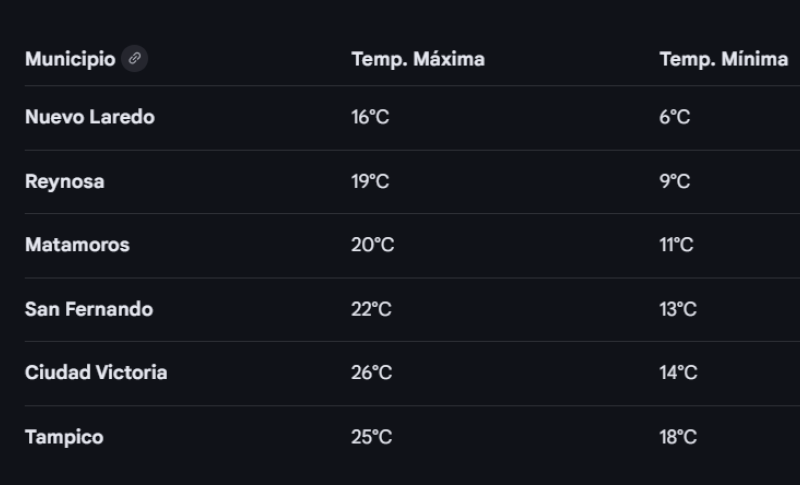Image resolution: width=800 pixels, height=485 pixels.
Task: Click the Temp. Mínima column header
Action: click(x=723, y=59)
